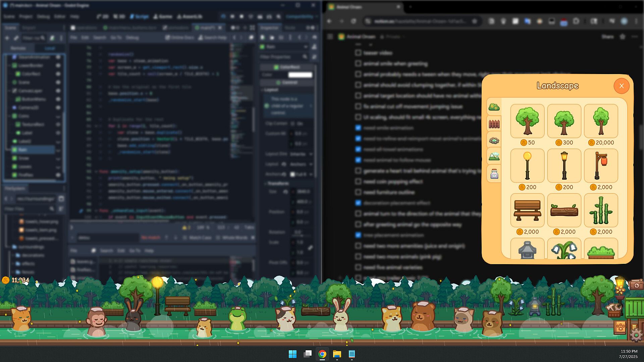Open File Explorer from the taskbar
This screenshot has height=362, width=644.
337,354
